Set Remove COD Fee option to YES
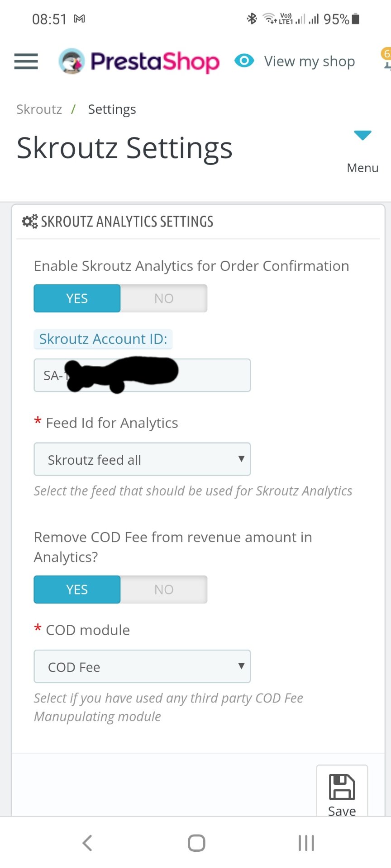The width and height of the screenshot is (391, 868). (x=77, y=590)
